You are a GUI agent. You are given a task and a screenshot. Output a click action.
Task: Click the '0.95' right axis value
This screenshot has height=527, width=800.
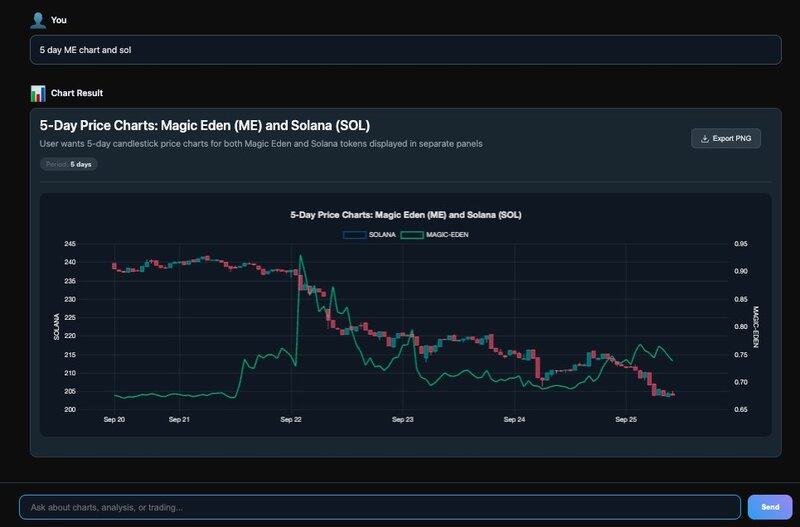click(x=741, y=244)
